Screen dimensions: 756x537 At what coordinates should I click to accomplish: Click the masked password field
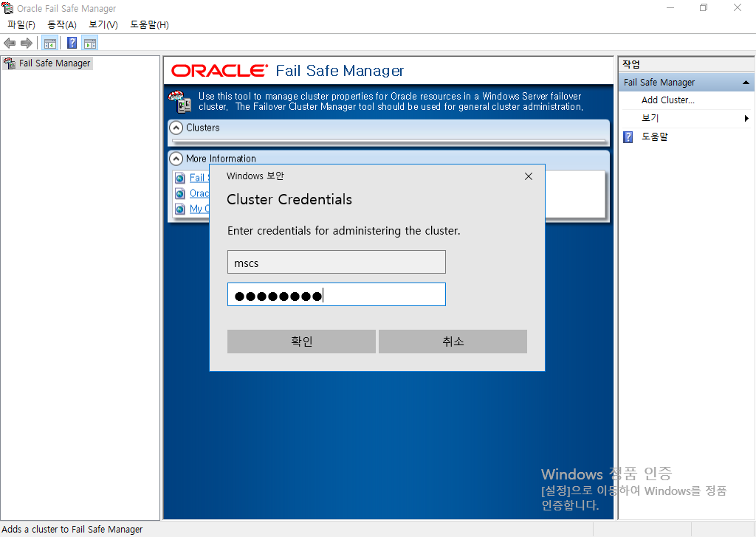click(x=337, y=294)
